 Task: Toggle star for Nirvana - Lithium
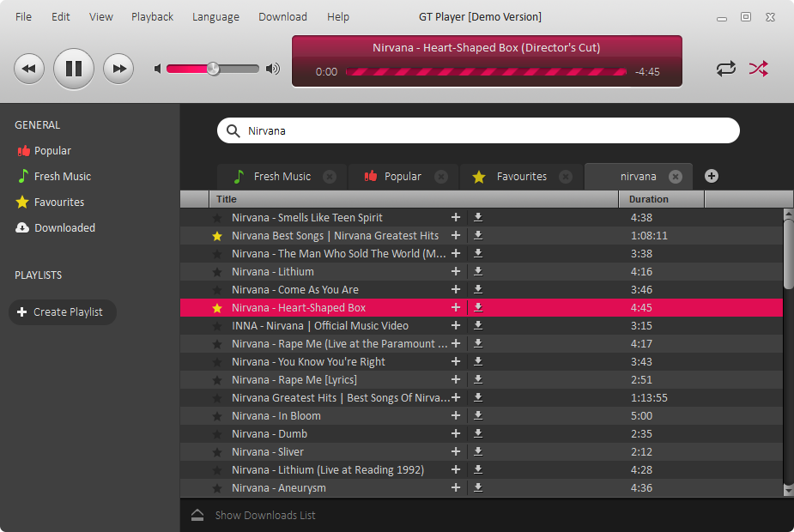coord(217,272)
